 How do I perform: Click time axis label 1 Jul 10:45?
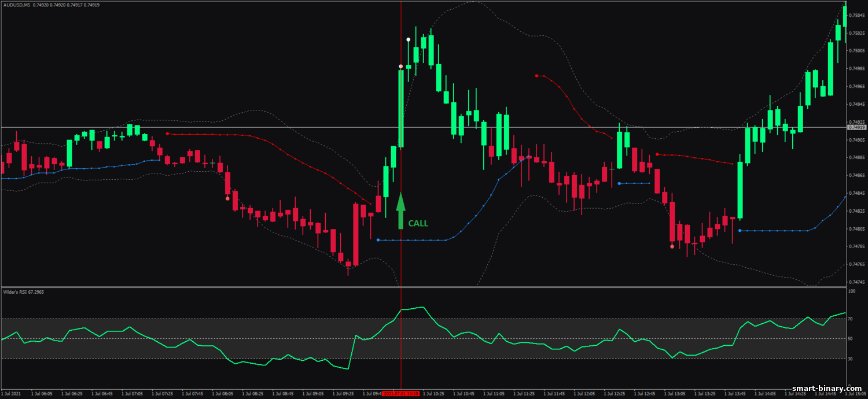pos(463,394)
